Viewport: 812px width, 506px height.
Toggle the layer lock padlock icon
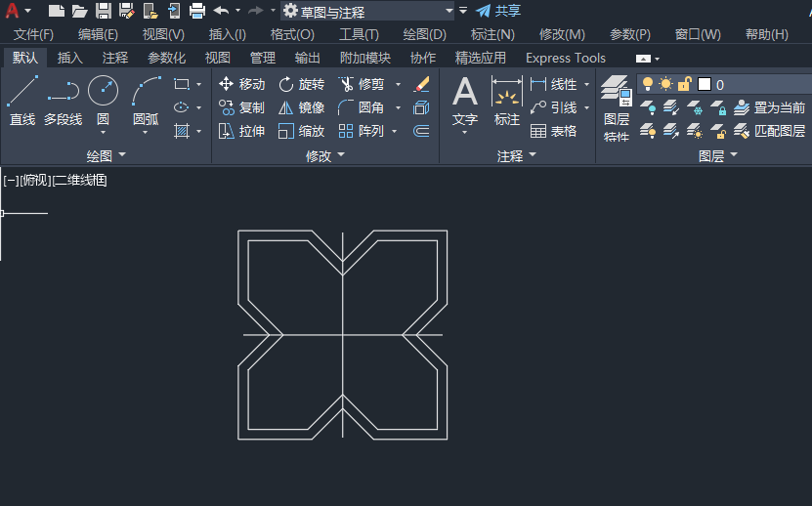pyautogui.click(x=684, y=84)
